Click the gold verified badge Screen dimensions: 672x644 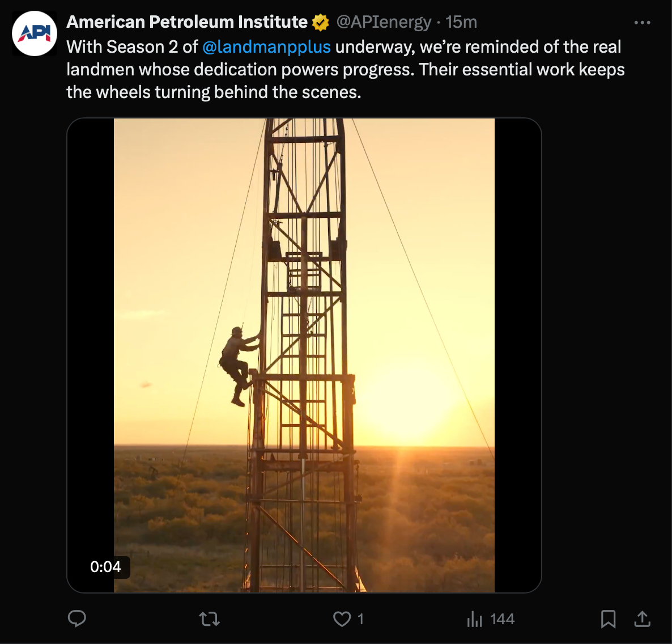tap(321, 23)
